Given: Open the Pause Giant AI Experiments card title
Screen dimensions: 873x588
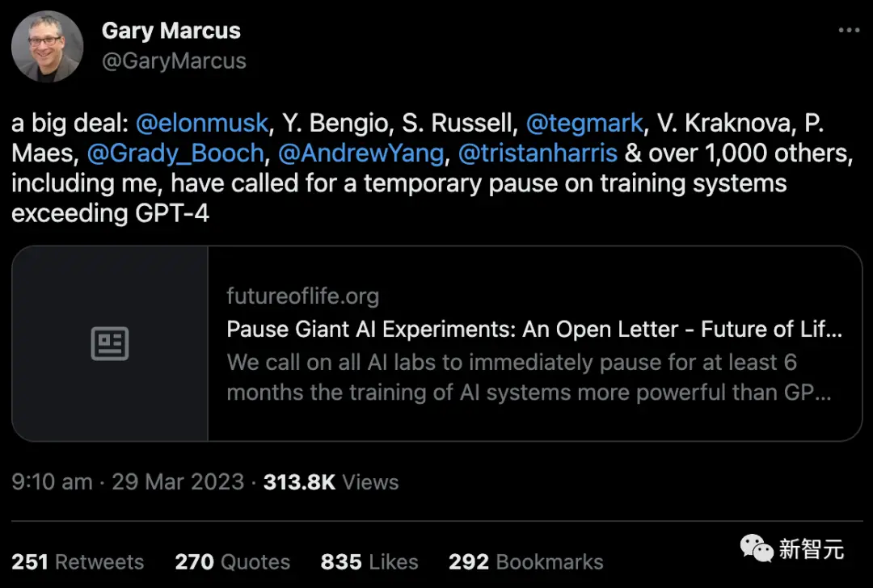Looking at the screenshot, I should pyautogui.click(x=534, y=330).
